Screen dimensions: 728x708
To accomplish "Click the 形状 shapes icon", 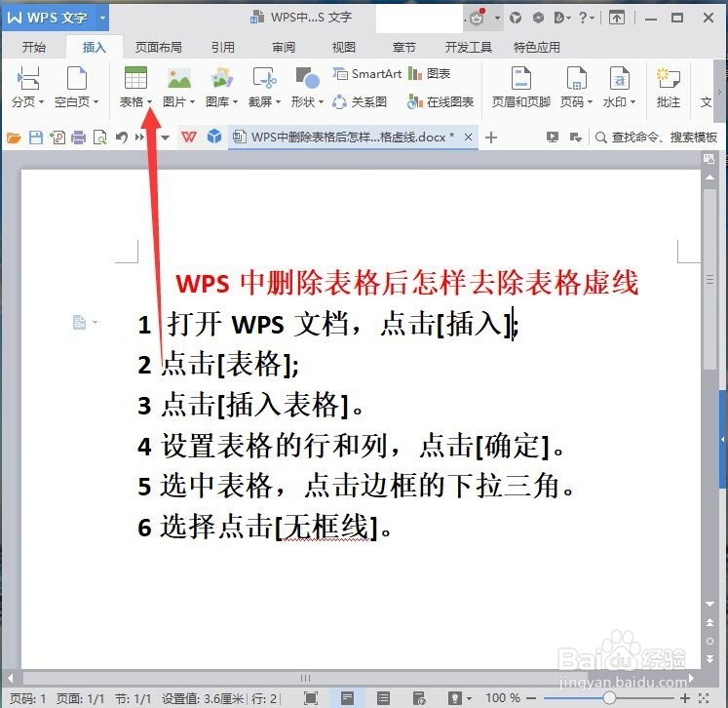I will pyautogui.click(x=307, y=78).
